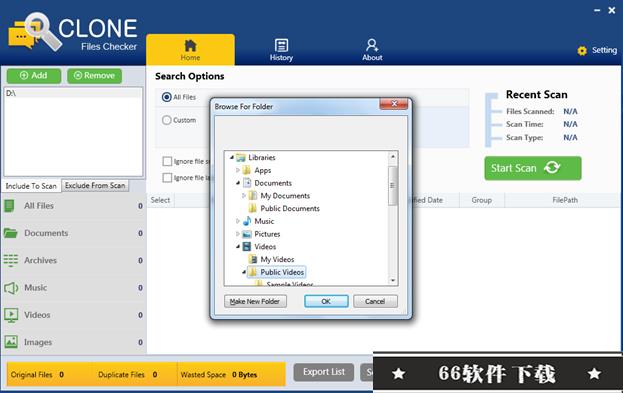Switch to Exclude From Scan tab

click(x=95, y=186)
